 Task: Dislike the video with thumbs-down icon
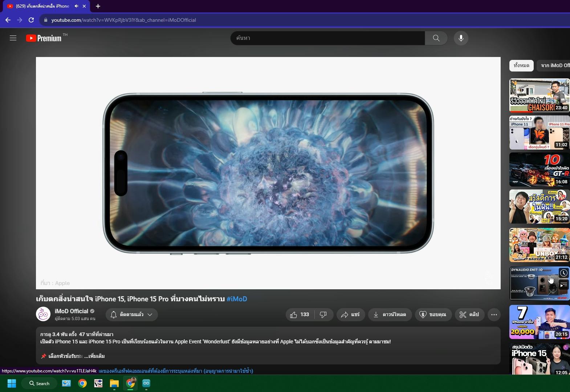[323, 315]
